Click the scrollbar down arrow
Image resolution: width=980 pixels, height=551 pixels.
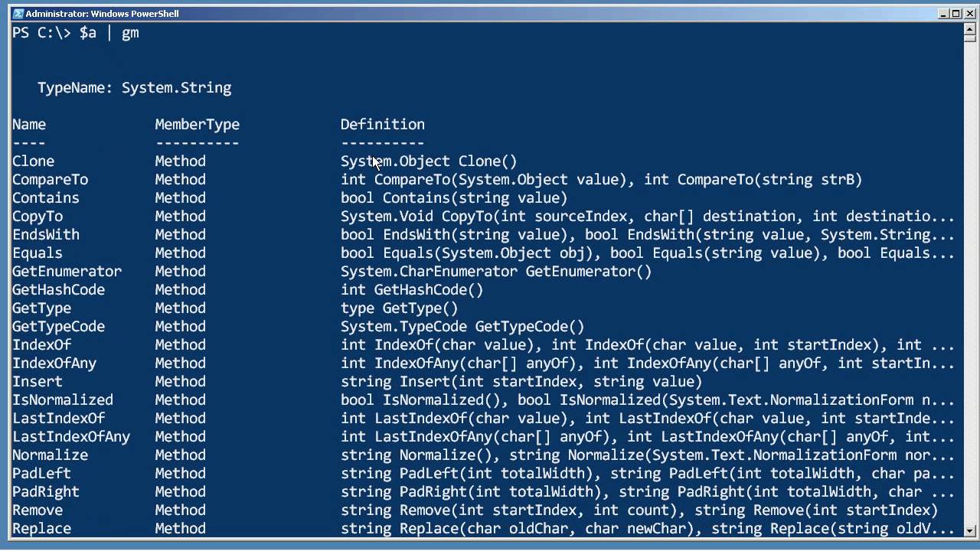tap(969, 530)
